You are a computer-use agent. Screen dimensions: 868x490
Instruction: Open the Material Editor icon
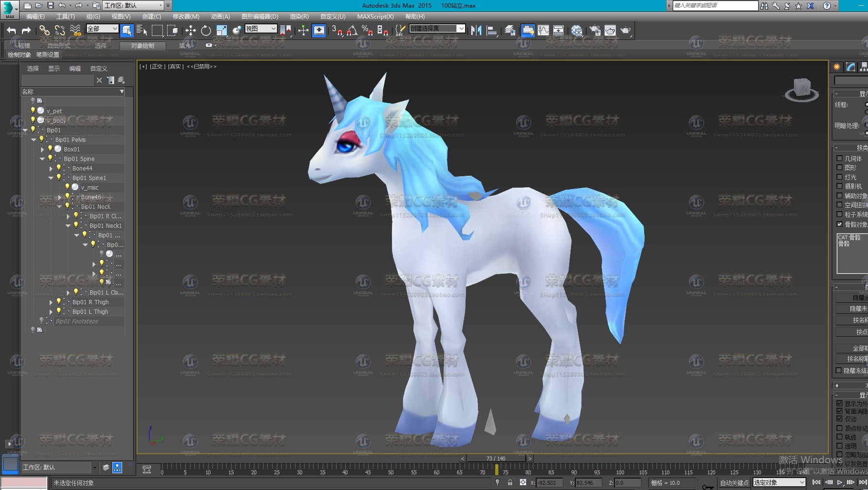(x=577, y=31)
